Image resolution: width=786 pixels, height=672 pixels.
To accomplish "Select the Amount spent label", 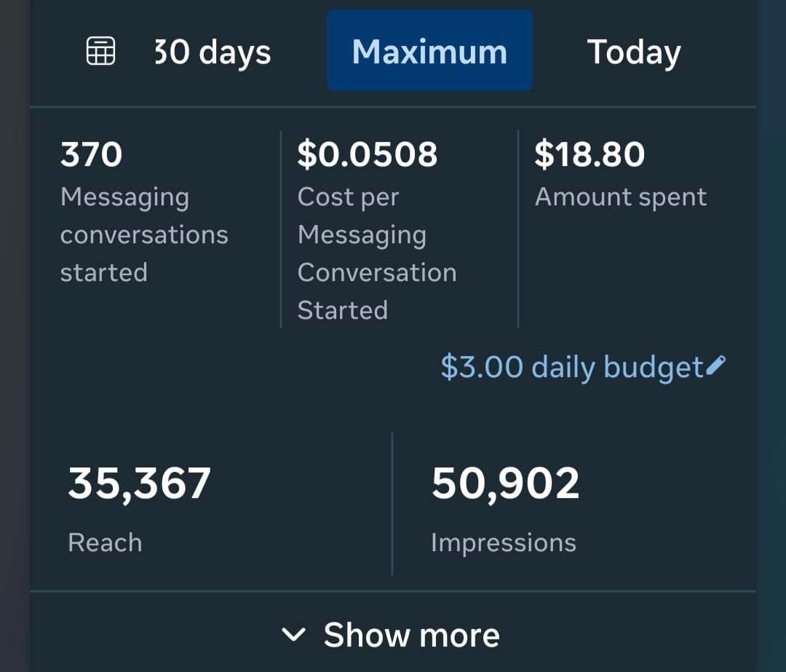I will [621, 197].
